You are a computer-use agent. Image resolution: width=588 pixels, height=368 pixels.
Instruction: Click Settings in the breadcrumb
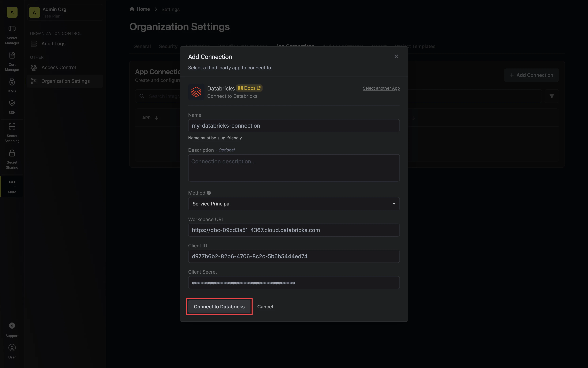[x=171, y=9]
